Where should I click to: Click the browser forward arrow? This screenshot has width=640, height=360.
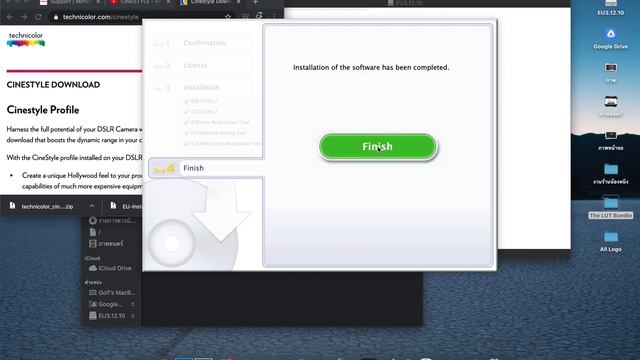(24, 17)
